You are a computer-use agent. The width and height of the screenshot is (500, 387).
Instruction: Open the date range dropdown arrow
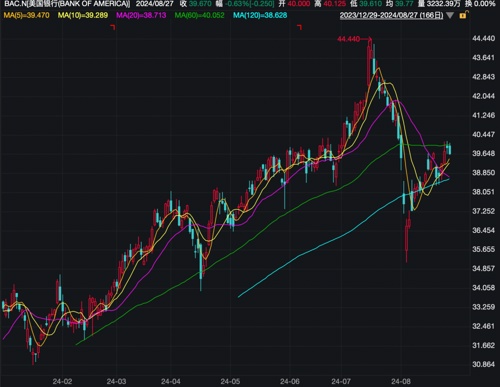450,15
